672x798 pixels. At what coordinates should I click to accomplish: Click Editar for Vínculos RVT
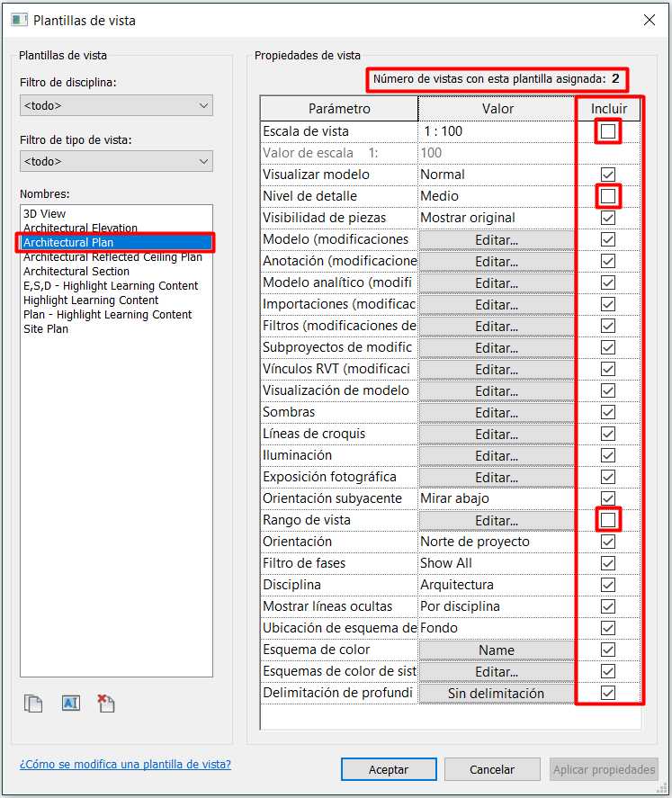tap(497, 370)
